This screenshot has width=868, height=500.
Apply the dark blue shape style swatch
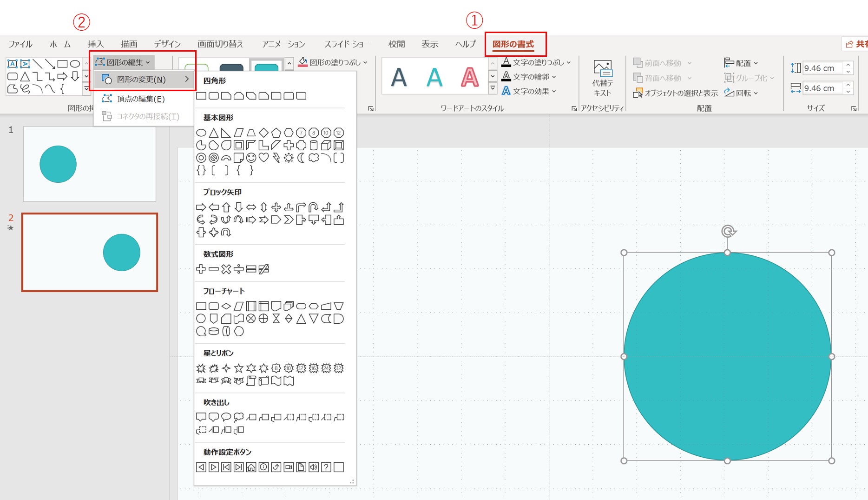point(231,67)
